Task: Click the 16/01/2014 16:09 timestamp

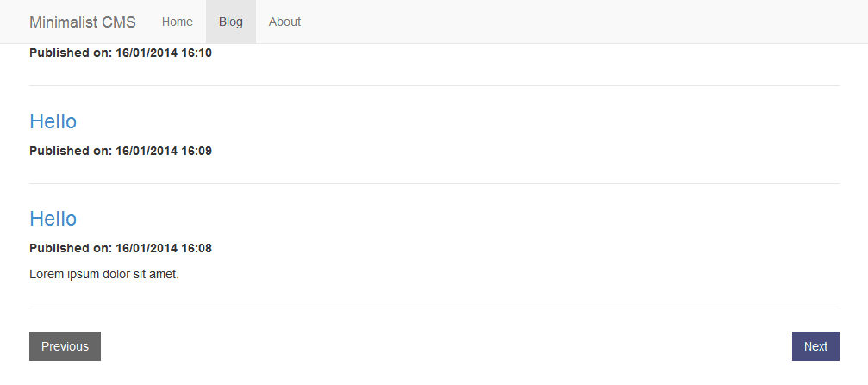Action: [x=164, y=151]
